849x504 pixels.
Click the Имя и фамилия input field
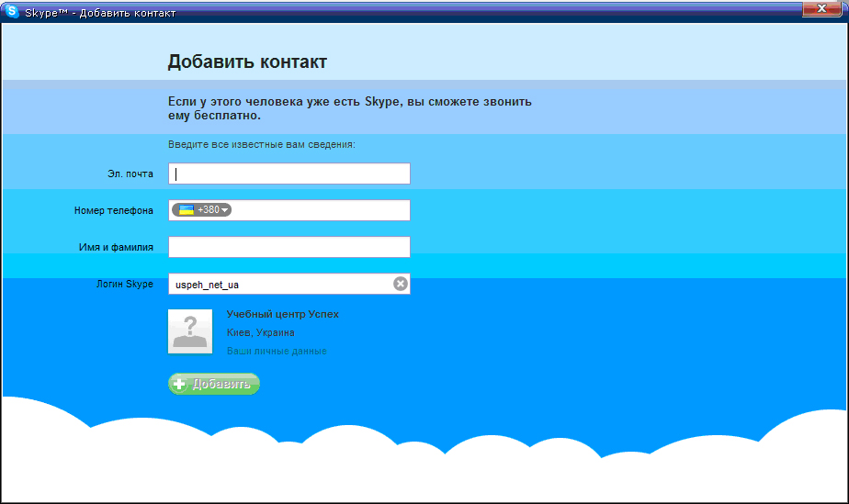tap(289, 247)
